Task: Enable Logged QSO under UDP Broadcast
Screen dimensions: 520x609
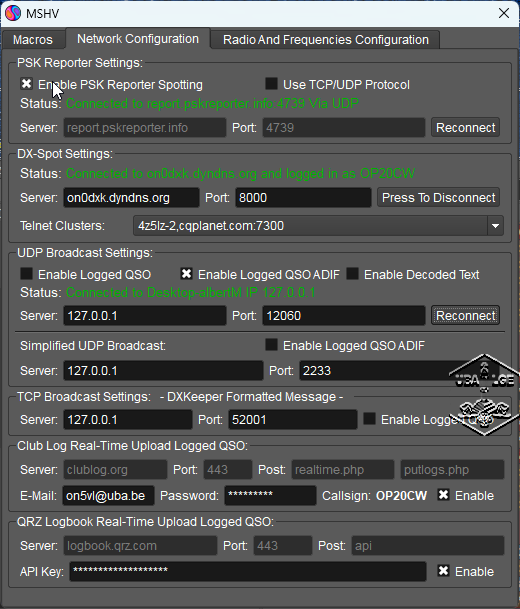Action: pyautogui.click(x=26, y=274)
